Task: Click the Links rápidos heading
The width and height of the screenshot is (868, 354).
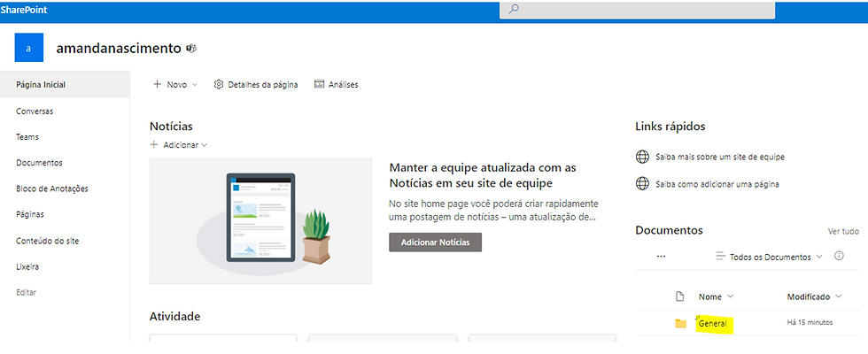Action: coord(670,126)
